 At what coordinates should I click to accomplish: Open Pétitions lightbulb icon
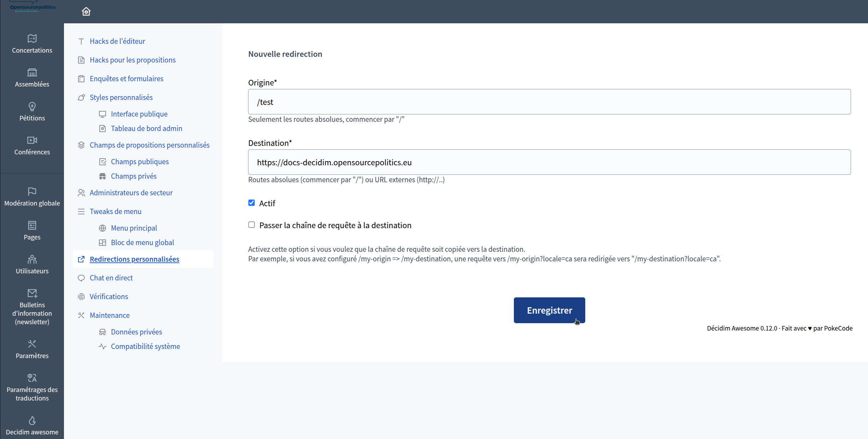32,106
